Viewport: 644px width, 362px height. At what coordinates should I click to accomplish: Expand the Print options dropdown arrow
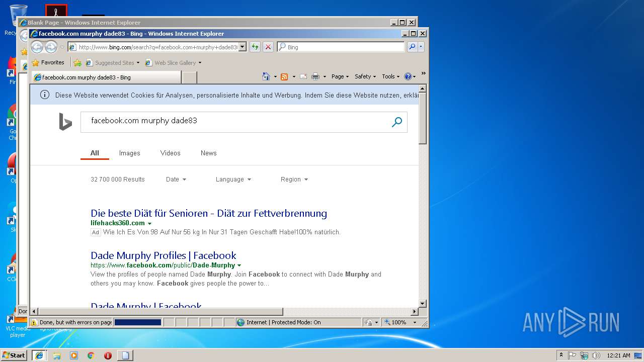click(x=325, y=76)
